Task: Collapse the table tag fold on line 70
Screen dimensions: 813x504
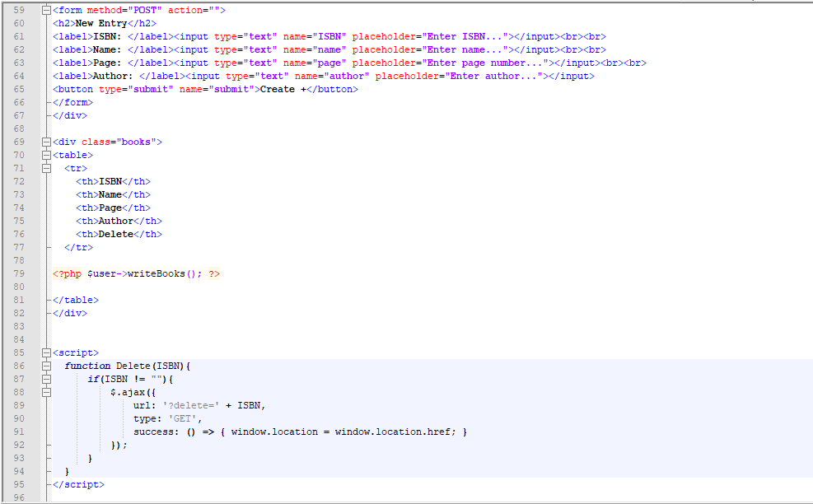Action: click(46, 155)
